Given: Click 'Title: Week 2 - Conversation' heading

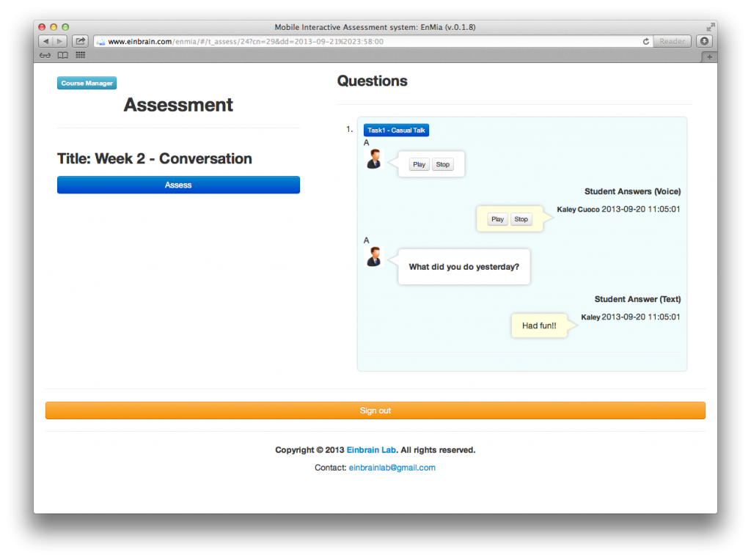Looking at the screenshot, I should click(x=155, y=158).
